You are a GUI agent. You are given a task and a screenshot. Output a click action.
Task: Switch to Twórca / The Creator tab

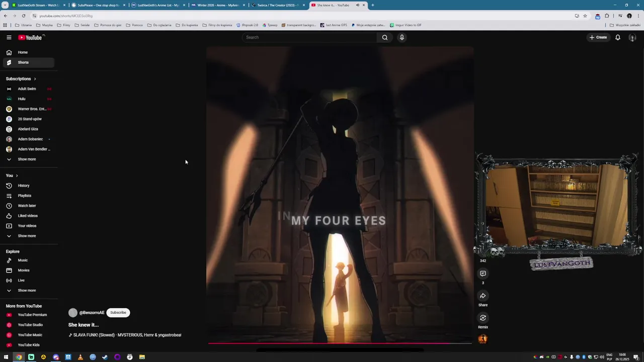click(x=277, y=5)
